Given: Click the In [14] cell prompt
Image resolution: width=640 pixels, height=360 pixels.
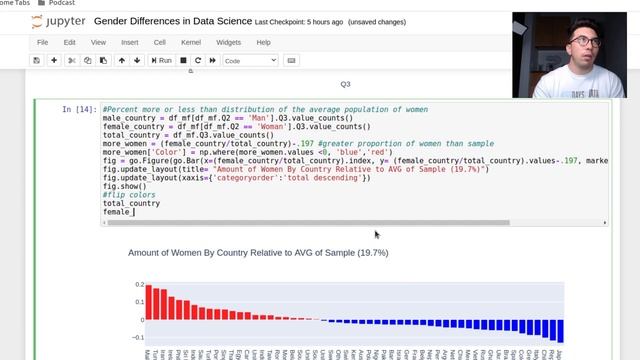Looking at the screenshot, I should [80, 109].
